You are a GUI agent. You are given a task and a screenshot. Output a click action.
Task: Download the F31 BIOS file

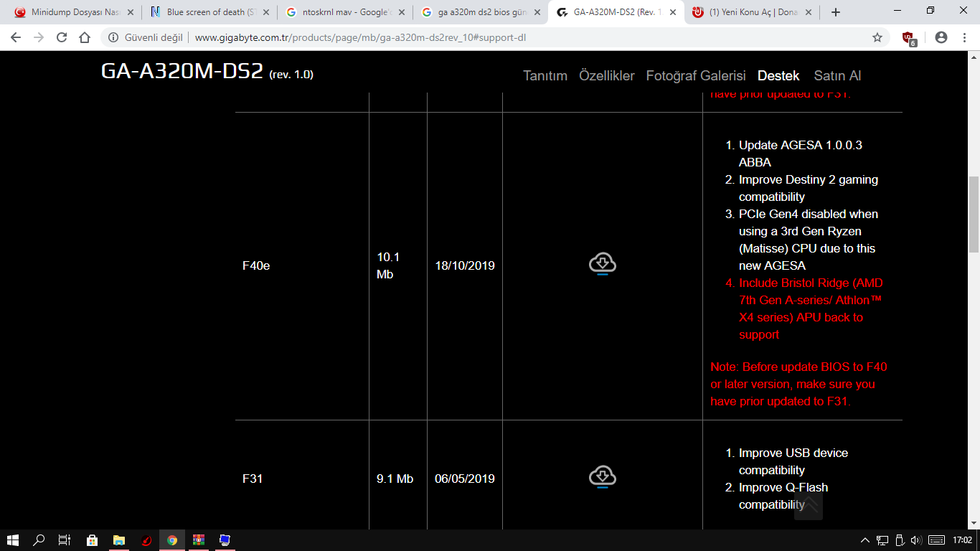603,477
